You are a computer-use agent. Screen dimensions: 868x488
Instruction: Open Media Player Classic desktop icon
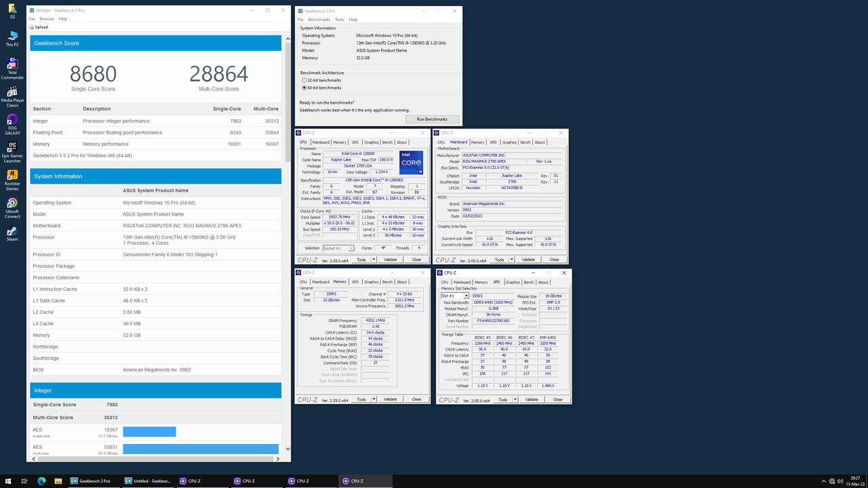coord(12,98)
